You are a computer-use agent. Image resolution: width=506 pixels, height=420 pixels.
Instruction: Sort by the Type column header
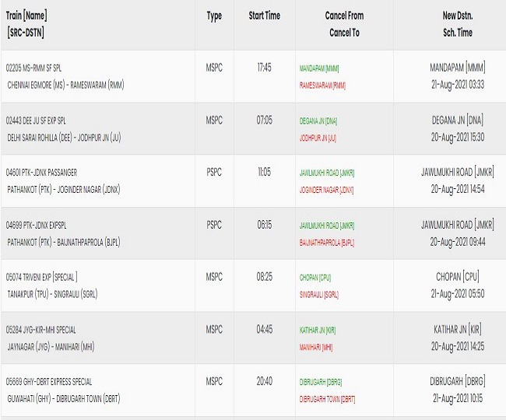(214, 16)
